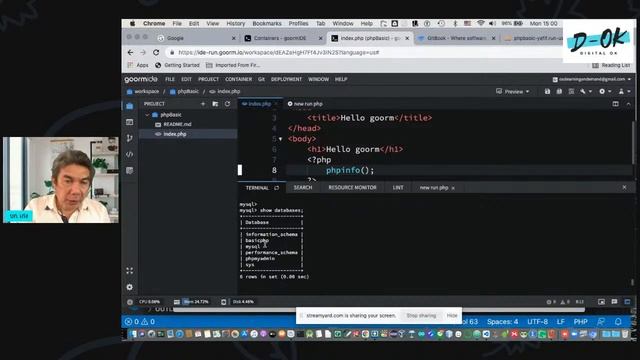Click the picture-in-picture icon in status bar
This screenshot has height=360, width=640.
point(601,302)
